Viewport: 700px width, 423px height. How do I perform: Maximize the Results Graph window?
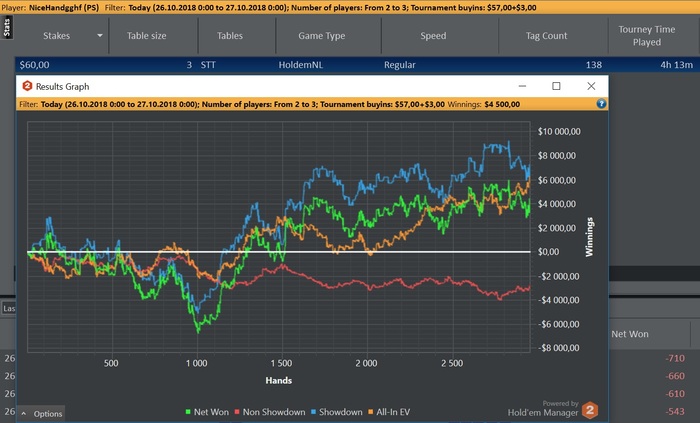[x=556, y=86]
